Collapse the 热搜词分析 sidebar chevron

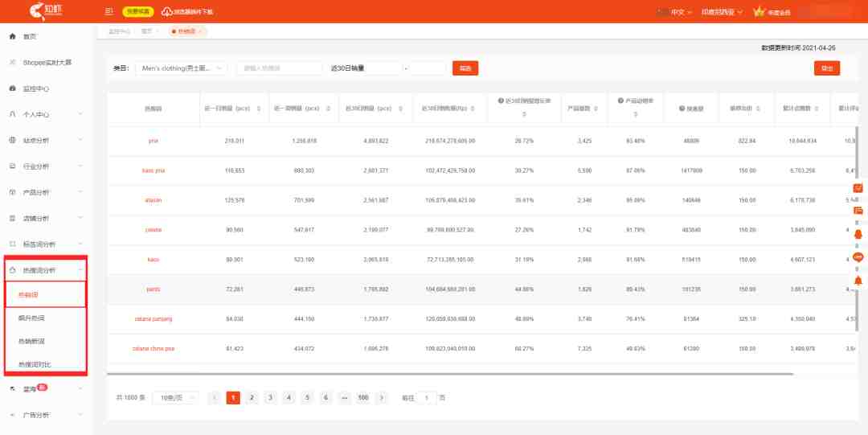(80, 270)
